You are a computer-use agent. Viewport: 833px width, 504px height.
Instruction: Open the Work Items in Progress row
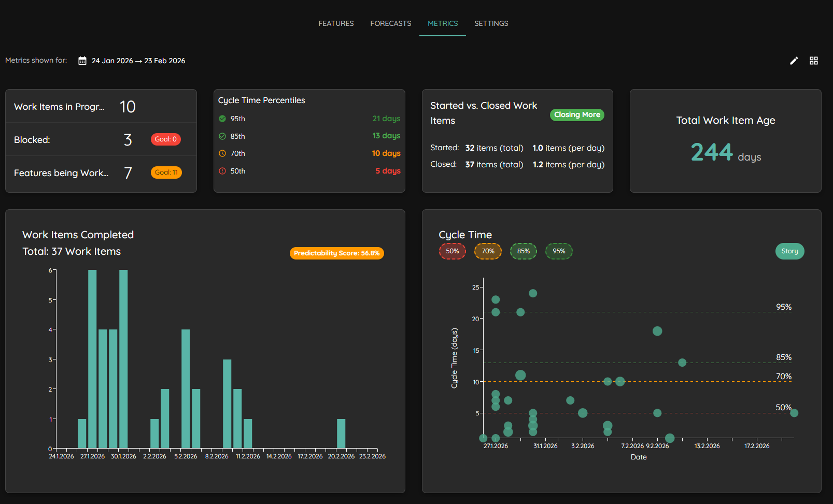(101, 107)
